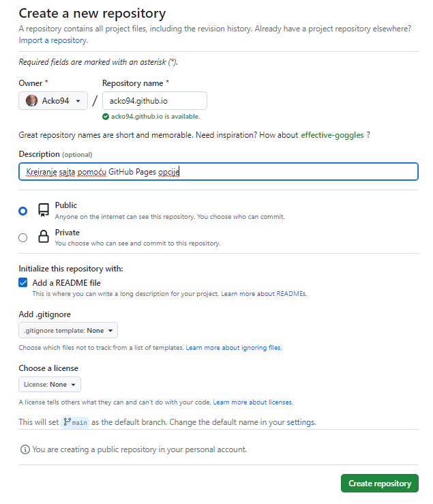The height and width of the screenshot is (504, 433).
Task: Click the Repository name input field
Action: coord(155,101)
